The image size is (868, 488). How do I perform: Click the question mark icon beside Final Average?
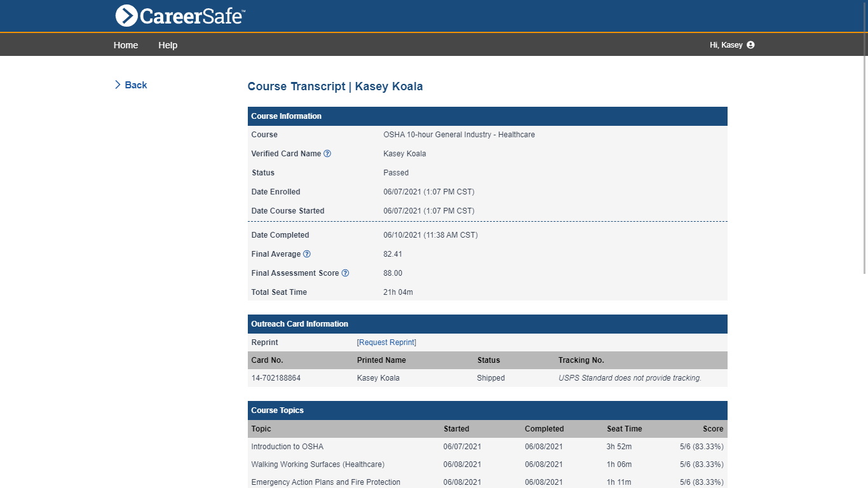pyautogui.click(x=307, y=254)
